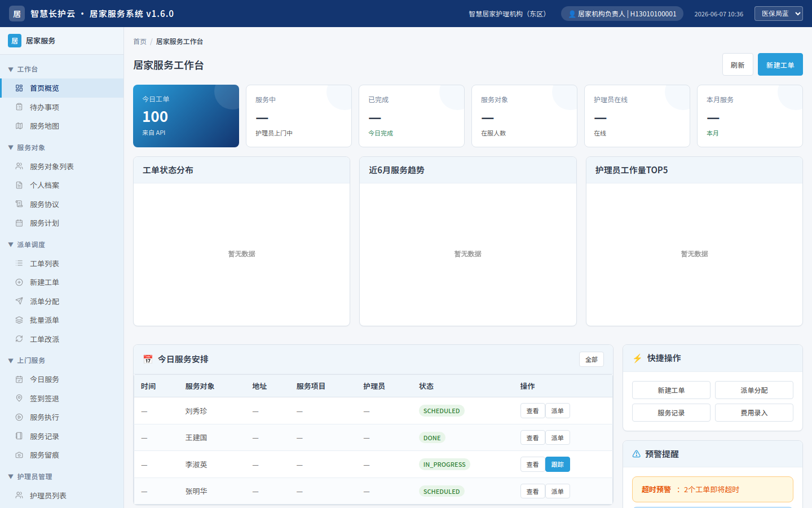Click 服务记录 quick action button
The image size is (812, 508).
coord(671,413)
